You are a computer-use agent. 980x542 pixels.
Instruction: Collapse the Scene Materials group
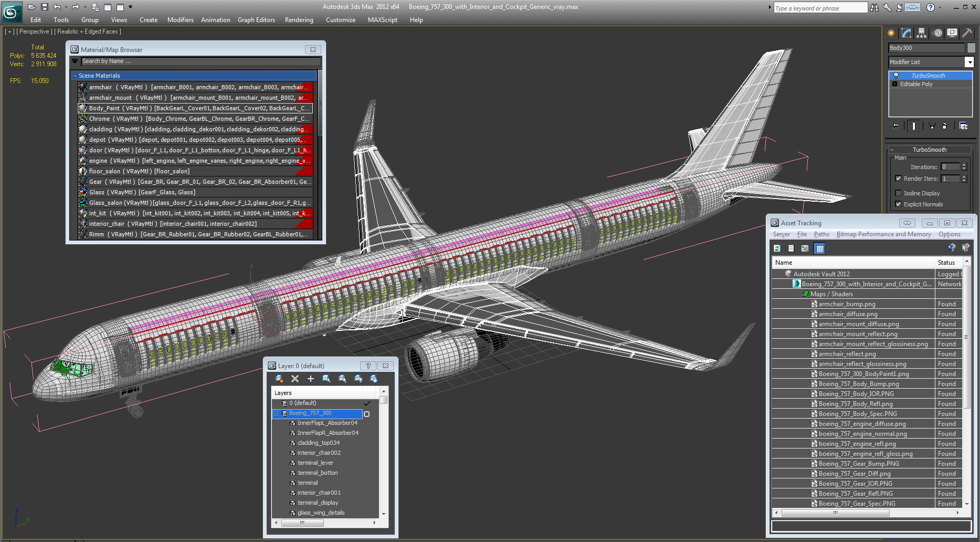(x=75, y=76)
